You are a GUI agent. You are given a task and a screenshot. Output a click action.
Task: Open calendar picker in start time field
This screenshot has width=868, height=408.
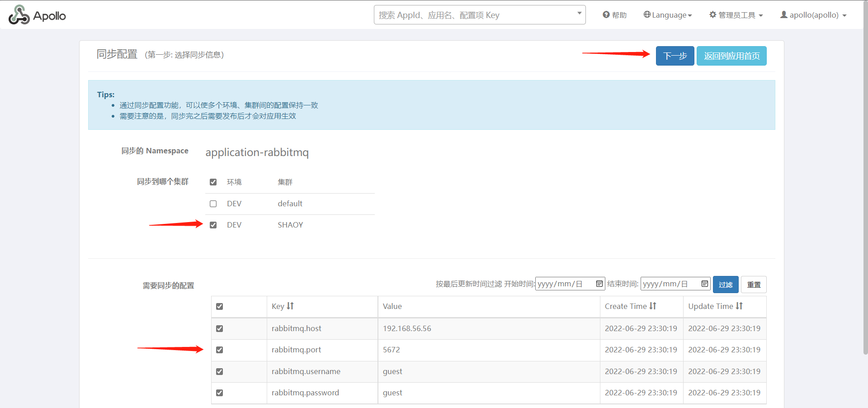599,284
